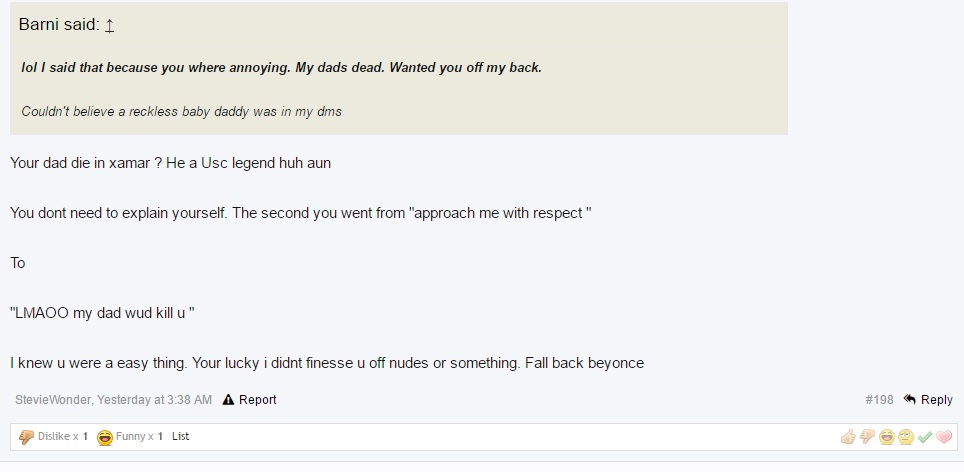Click the laughing face beside Funny count

point(105,438)
